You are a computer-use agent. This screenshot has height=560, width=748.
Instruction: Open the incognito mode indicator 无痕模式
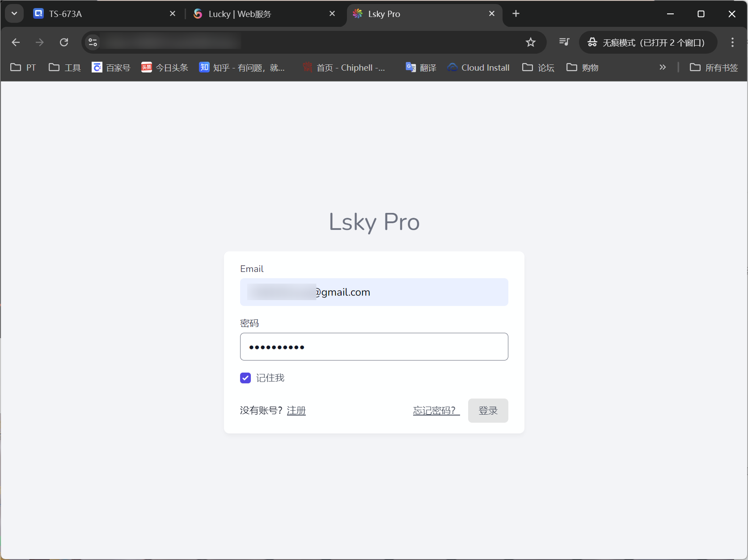(648, 42)
